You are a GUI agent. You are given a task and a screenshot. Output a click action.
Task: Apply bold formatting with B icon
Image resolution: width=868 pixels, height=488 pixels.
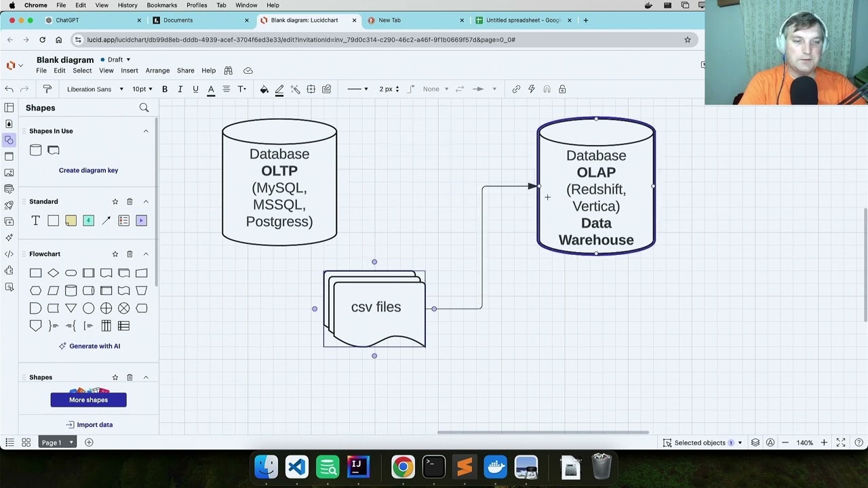click(x=165, y=89)
